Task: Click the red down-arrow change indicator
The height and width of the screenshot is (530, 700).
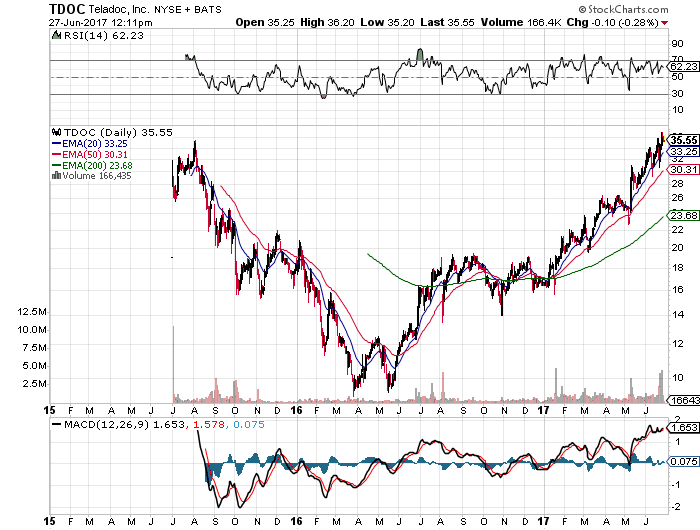Action: click(665, 23)
